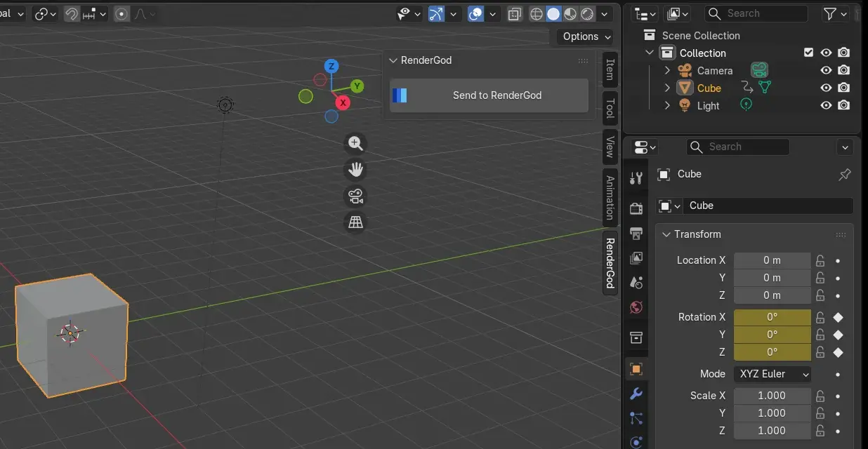Open the object visibility and selectability dropdown
The image size is (868, 449).
click(x=409, y=14)
